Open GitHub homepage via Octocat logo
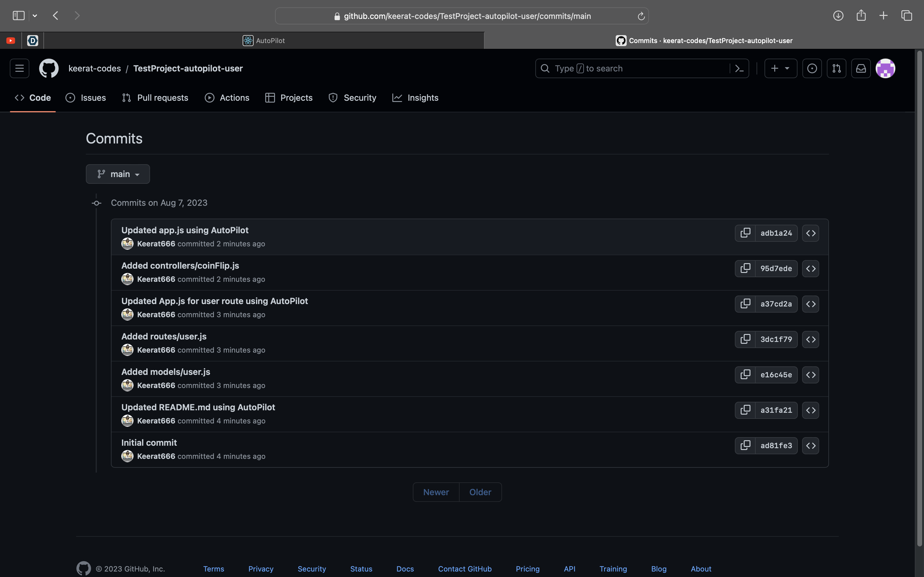This screenshot has width=924, height=577. point(49,68)
